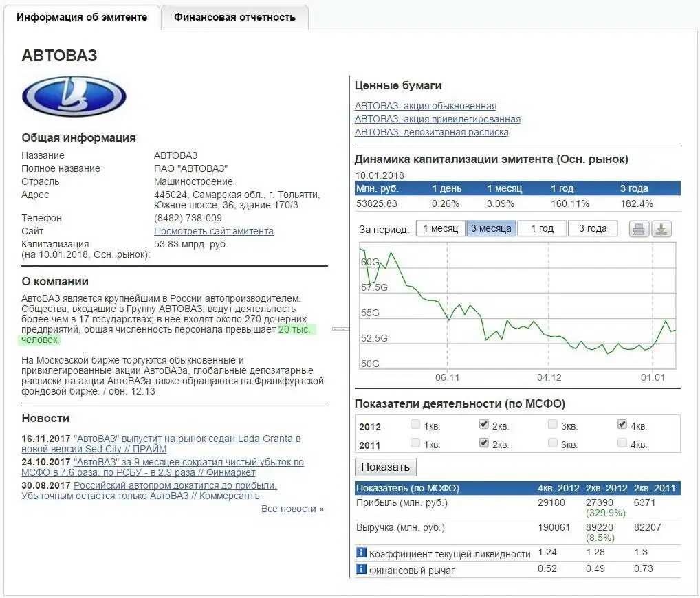
Task: Open АВТОВАЗ, депозитарная расписка link
Action: pos(431,132)
